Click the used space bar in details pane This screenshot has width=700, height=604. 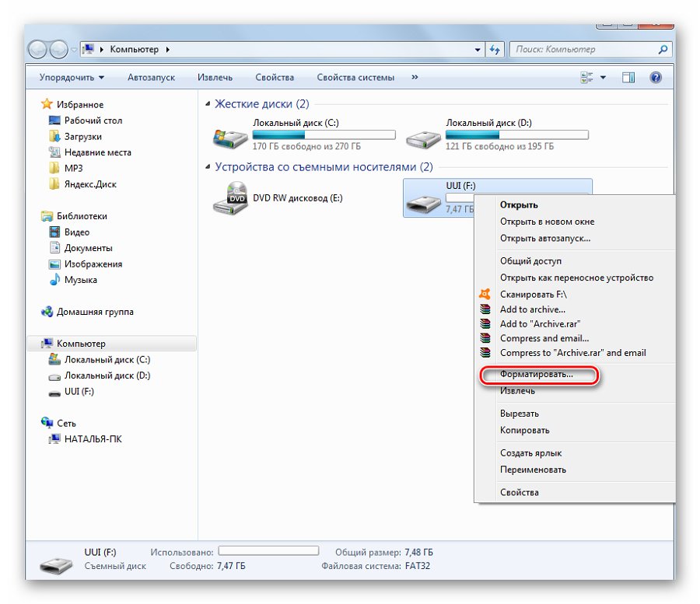(x=268, y=551)
